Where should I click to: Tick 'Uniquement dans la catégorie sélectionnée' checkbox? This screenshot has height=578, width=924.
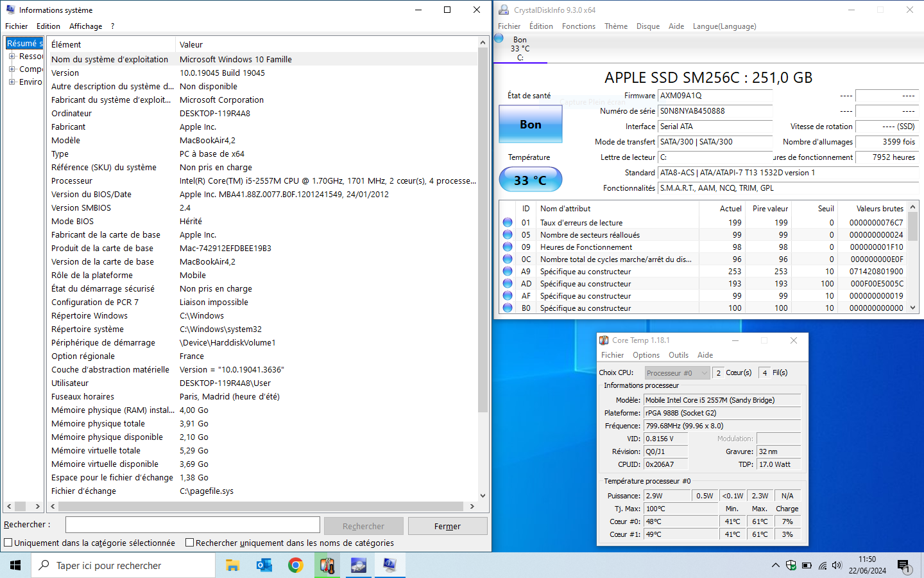(x=8, y=543)
